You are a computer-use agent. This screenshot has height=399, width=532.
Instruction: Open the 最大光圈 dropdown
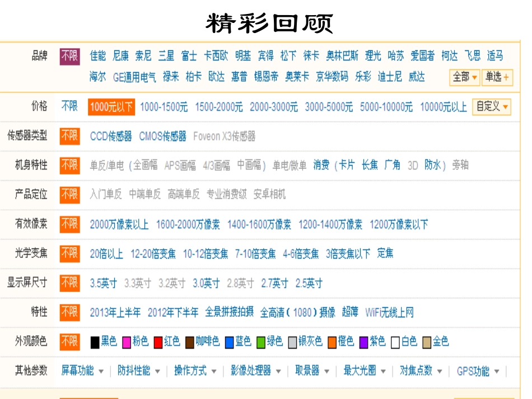[x=365, y=371]
